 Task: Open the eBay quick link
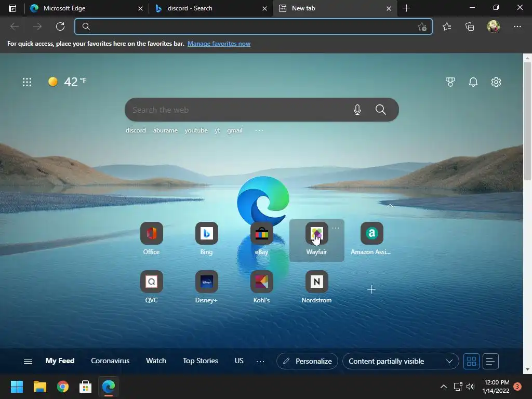[x=262, y=239]
